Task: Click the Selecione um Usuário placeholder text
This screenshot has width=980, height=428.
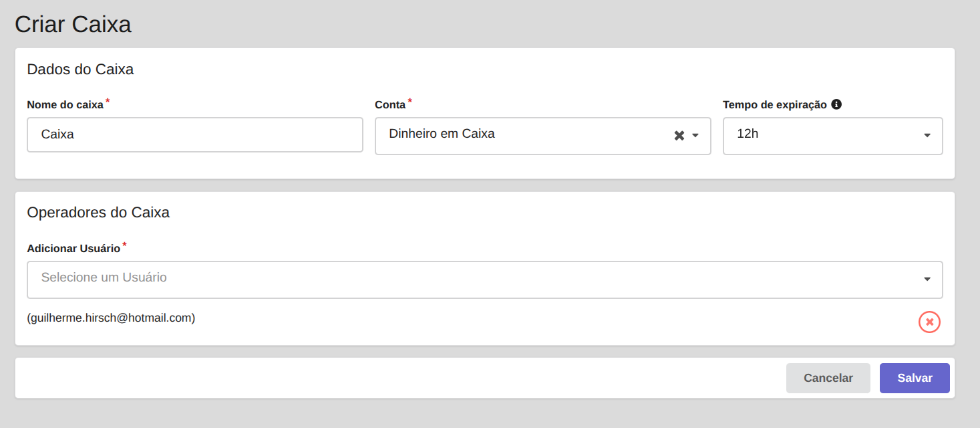Action: [104, 278]
